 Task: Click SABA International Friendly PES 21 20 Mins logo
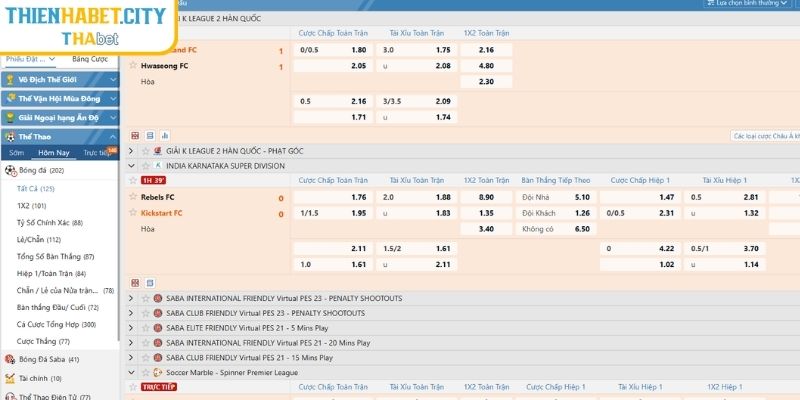[158, 343]
